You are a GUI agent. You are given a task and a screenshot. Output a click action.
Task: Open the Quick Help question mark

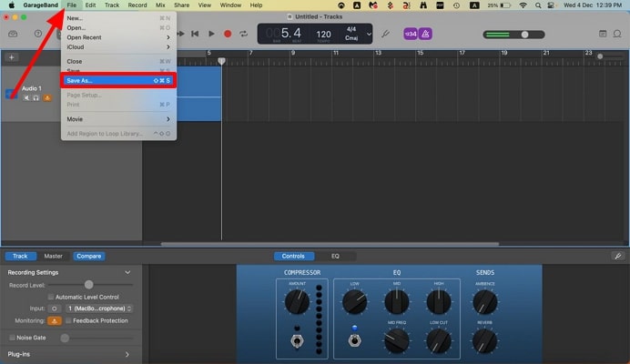[x=38, y=34]
